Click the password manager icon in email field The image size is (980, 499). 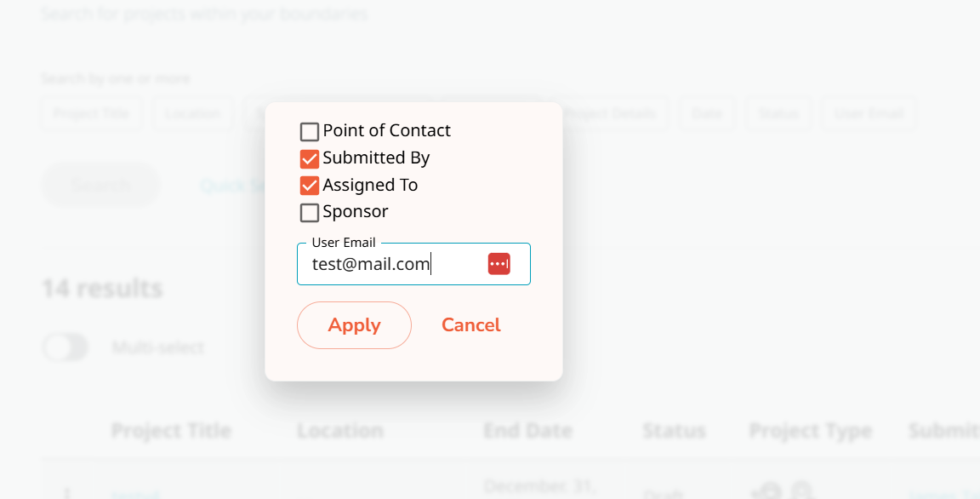point(499,264)
